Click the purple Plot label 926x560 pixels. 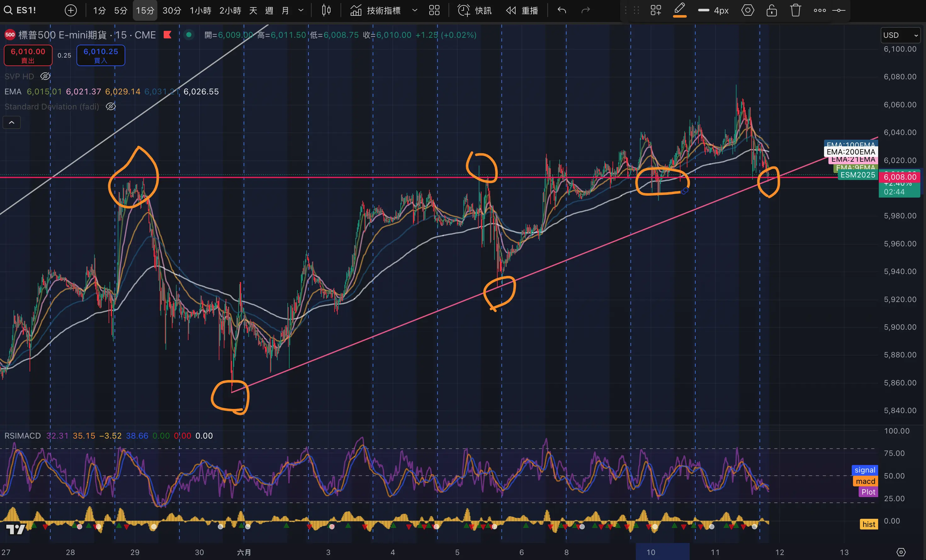868,492
